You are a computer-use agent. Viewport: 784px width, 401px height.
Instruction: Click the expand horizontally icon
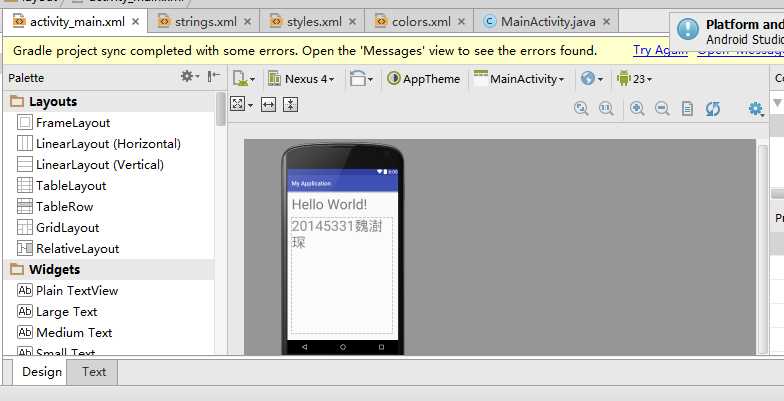pyautogui.click(x=268, y=104)
